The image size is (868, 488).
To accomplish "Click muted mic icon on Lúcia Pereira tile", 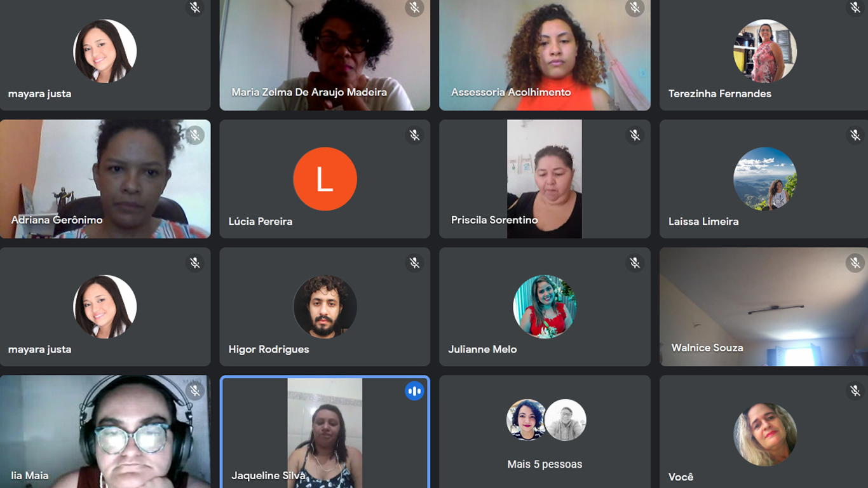I will coord(415,135).
